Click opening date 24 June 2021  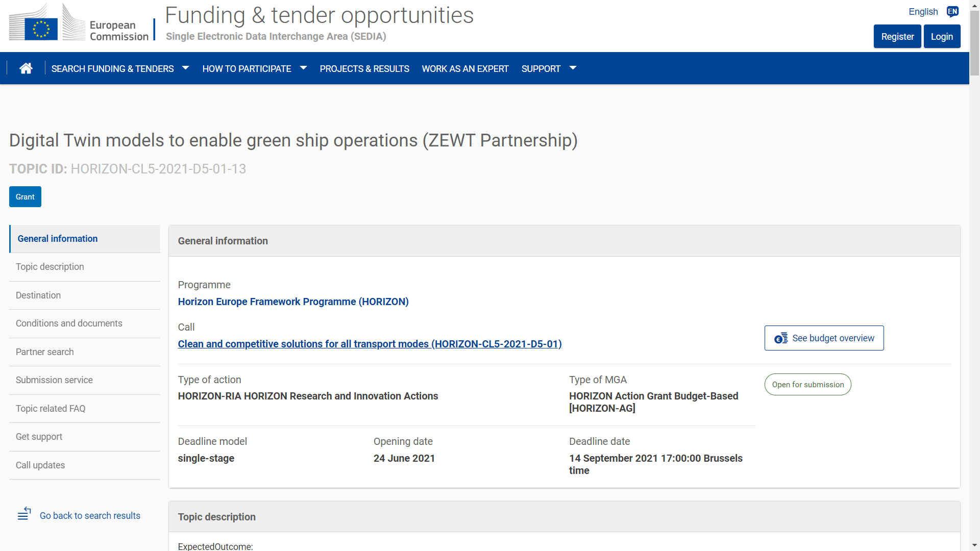[404, 458]
